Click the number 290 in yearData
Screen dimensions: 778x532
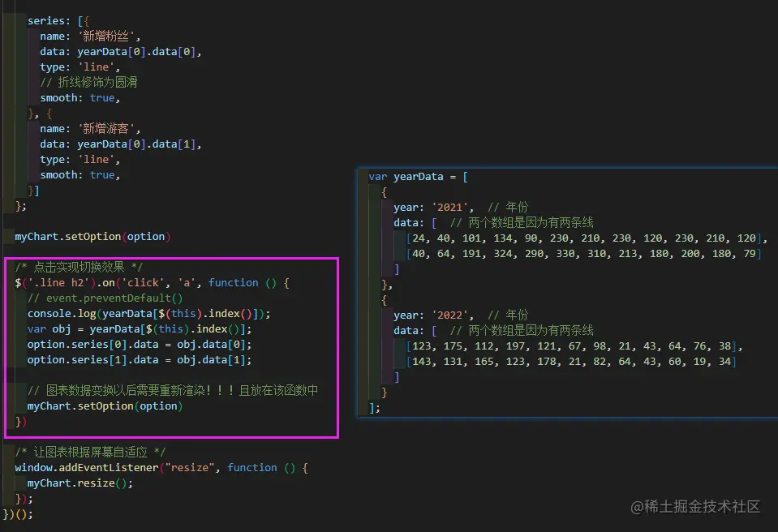(534, 254)
